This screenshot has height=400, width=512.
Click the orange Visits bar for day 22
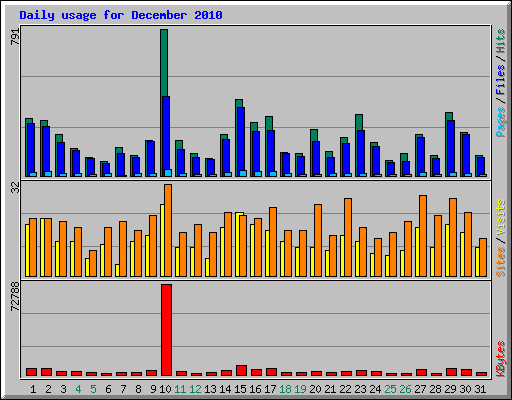click(348, 237)
